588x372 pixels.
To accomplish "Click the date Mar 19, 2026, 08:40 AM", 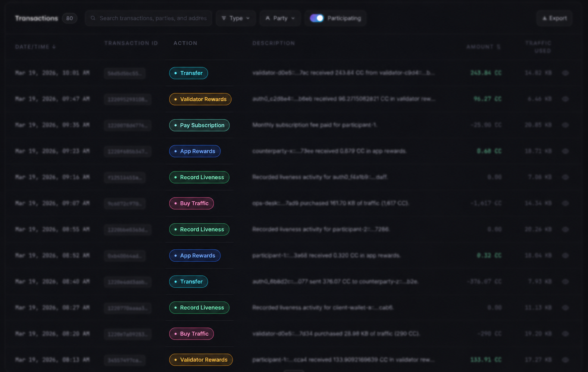I will point(52,282).
